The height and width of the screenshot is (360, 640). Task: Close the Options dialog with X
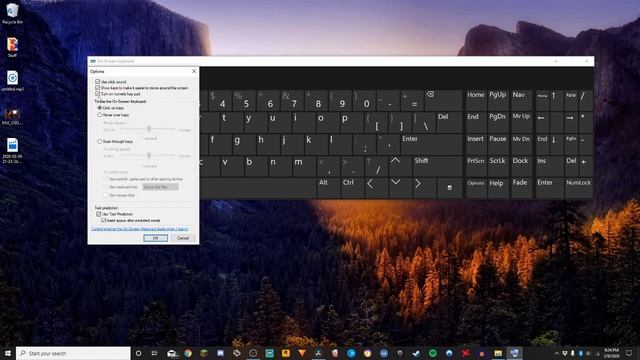(x=194, y=71)
